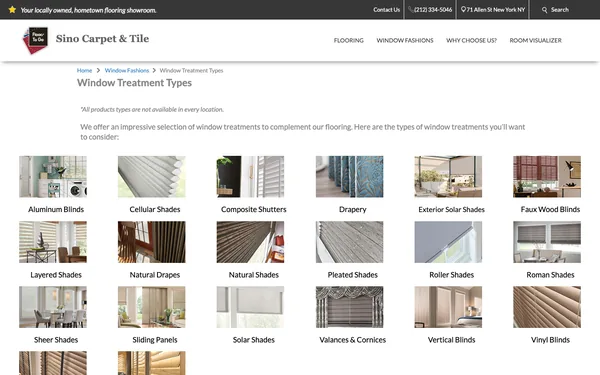
Task: Click the Roman Shades label
Action: pyautogui.click(x=550, y=275)
